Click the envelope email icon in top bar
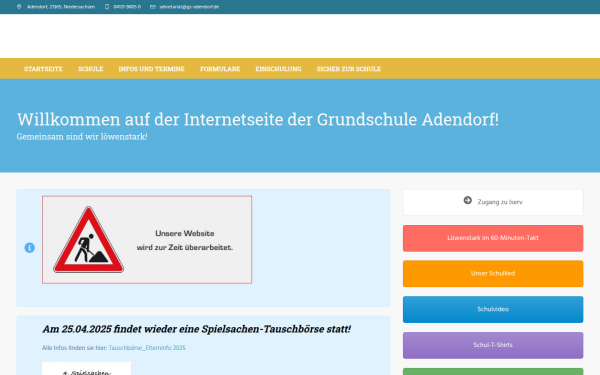This screenshot has height=375, width=600. pos(153,7)
